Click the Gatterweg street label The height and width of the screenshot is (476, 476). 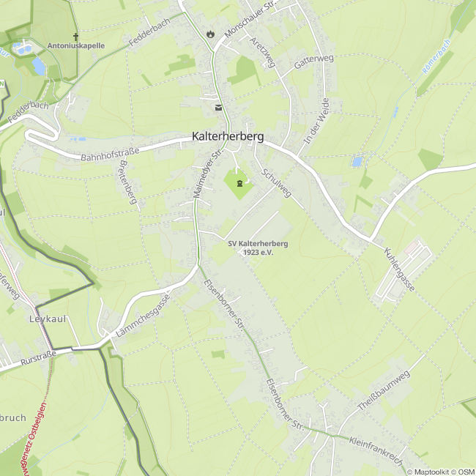click(x=314, y=62)
